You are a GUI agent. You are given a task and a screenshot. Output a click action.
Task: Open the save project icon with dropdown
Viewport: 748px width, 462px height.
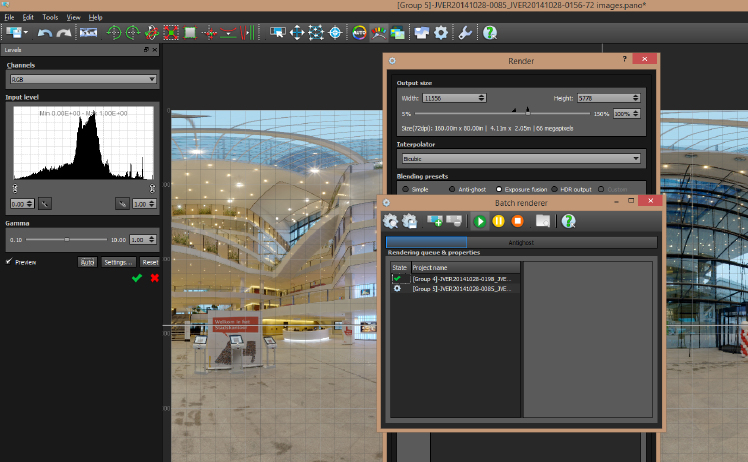(17, 33)
